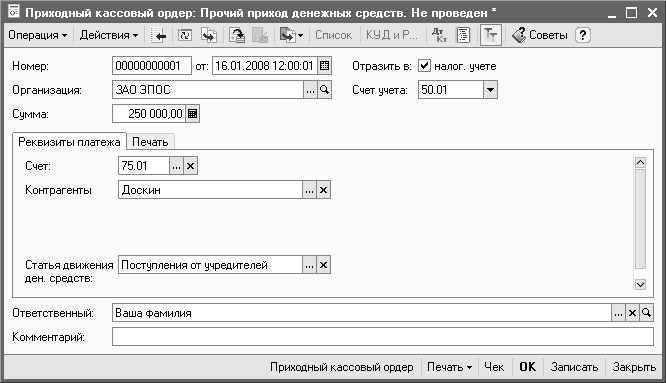Click the Записать button
The width and height of the screenshot is (666, 383).
tap(574, 367)
